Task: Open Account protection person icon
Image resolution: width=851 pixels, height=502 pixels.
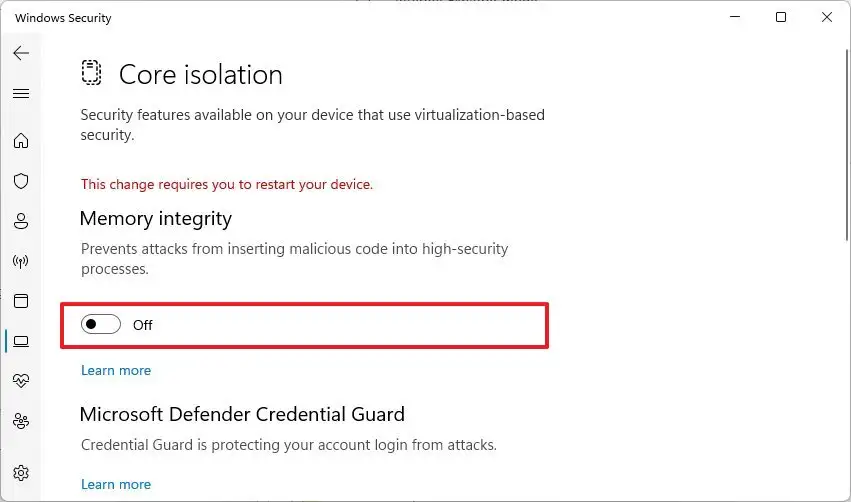Action: point(21,221)
